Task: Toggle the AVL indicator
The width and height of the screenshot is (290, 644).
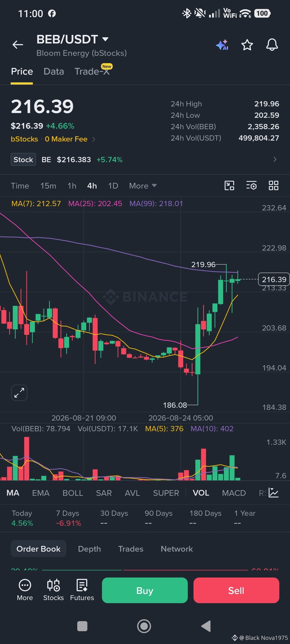Action: 132,493
